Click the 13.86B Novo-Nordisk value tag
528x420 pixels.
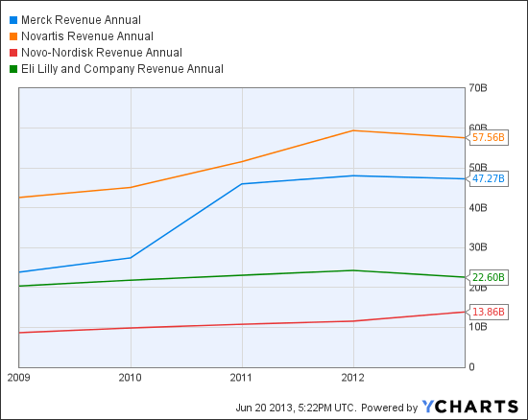tap(488, 312)
